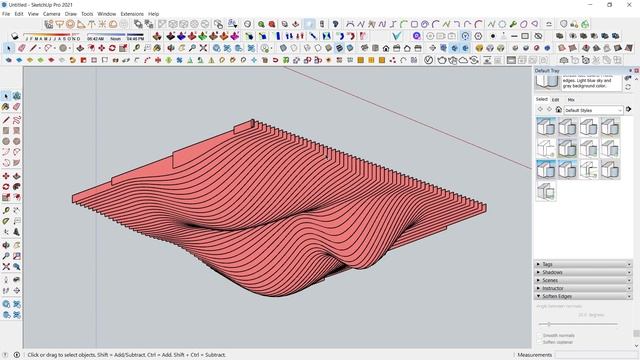The image size is (640, 360).
Task: Click the Soften Edges angle slider
Action: (578, 324)
